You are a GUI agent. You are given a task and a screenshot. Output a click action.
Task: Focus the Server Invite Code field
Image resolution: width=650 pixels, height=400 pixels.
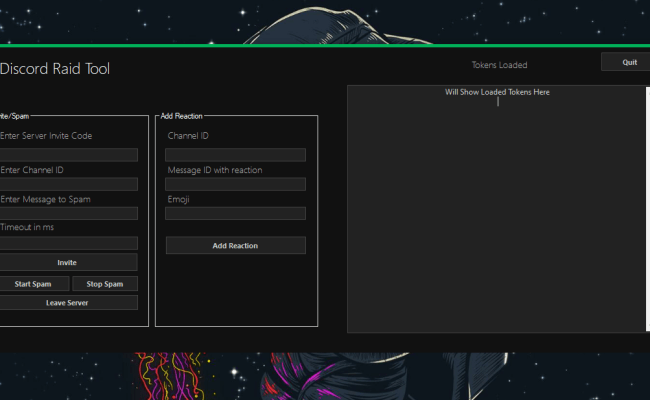coord(68,155)
